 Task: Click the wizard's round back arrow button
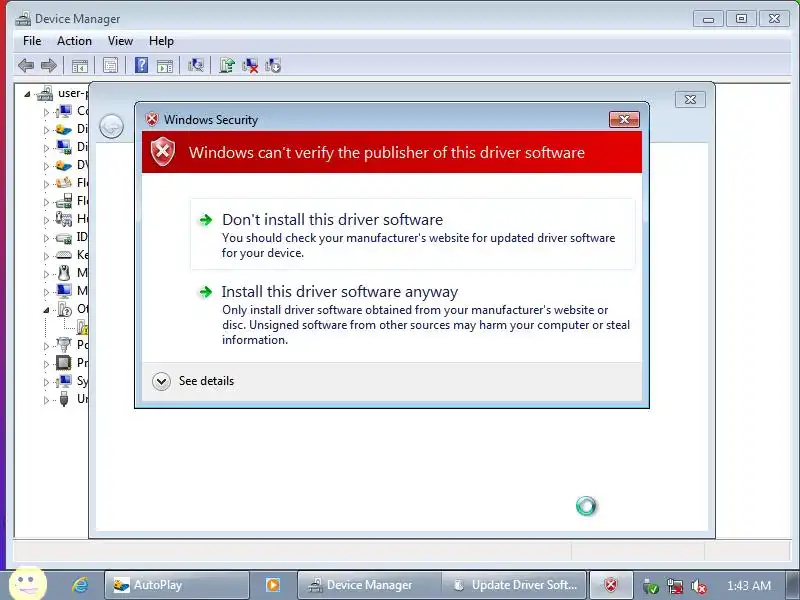click(x=111, y=126)
